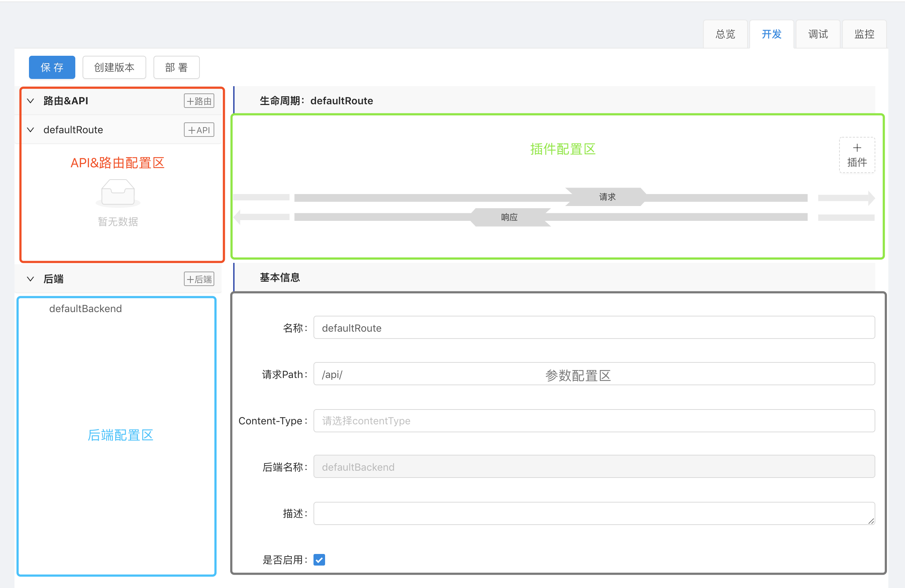Click the 响应 response arrow shape
The image size is (905, 588).
coord(509,217)
